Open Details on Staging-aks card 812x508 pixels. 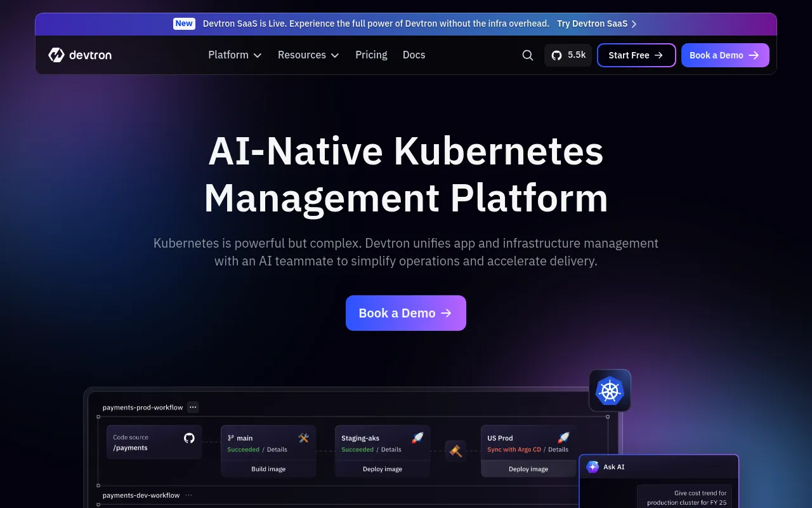[x=391, y=450]
